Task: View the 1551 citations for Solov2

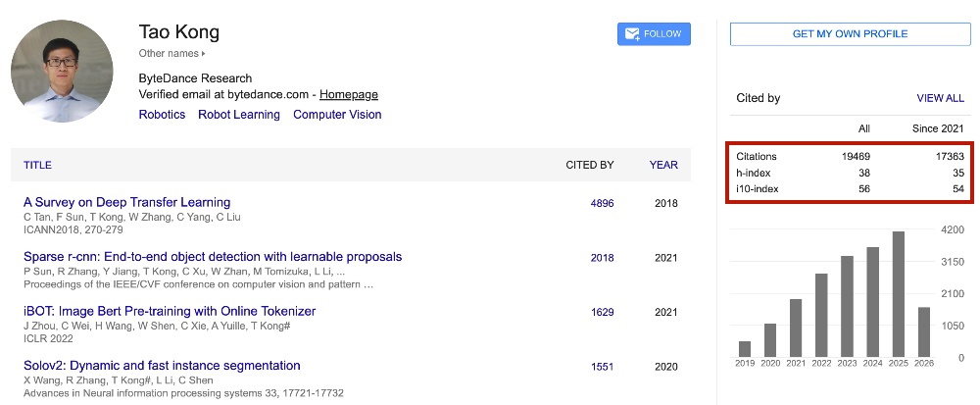Action: 602,366
